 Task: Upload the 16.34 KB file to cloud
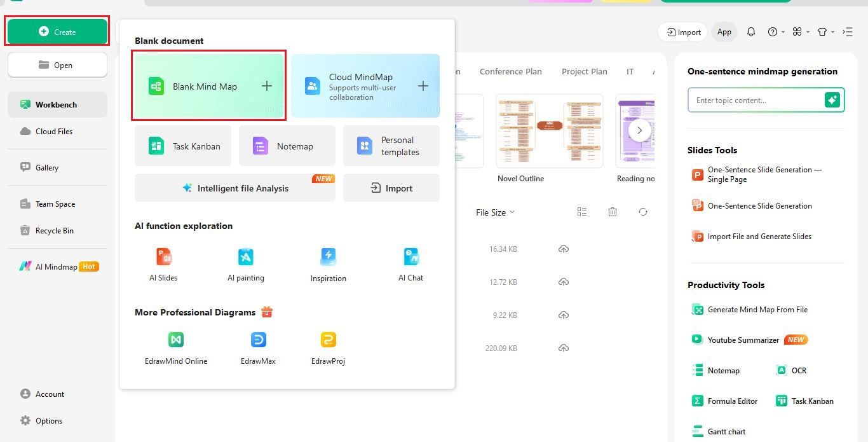click(564, 249)
